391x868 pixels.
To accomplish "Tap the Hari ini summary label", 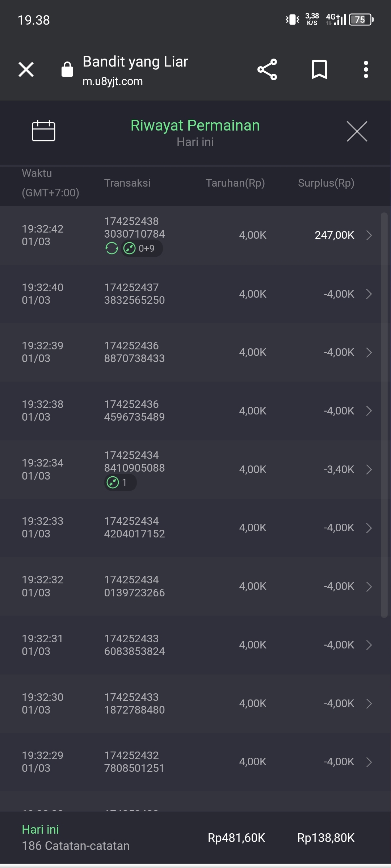I will pos(40,829).
